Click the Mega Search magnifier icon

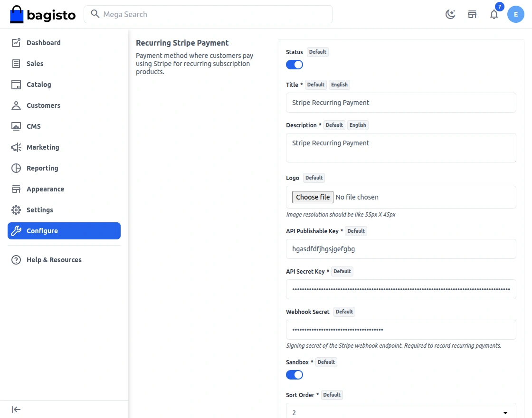pyautogui.click(x=95, y=14)
